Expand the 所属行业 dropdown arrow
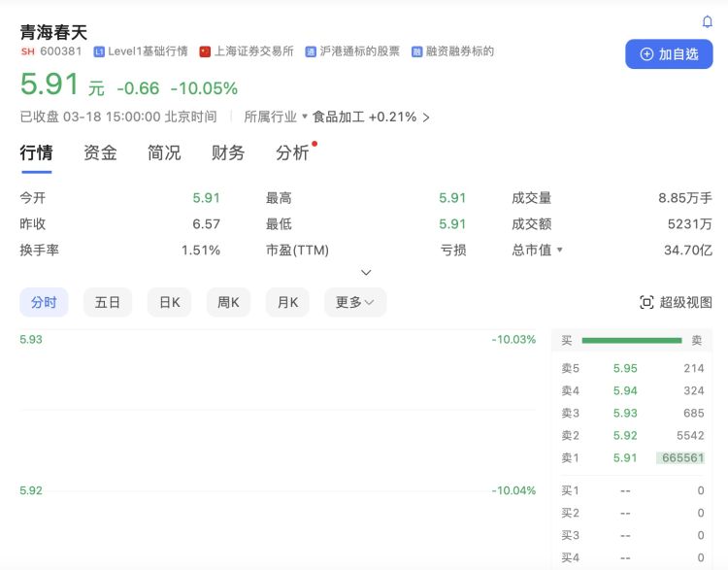728x570 pixels. point(305,117)
